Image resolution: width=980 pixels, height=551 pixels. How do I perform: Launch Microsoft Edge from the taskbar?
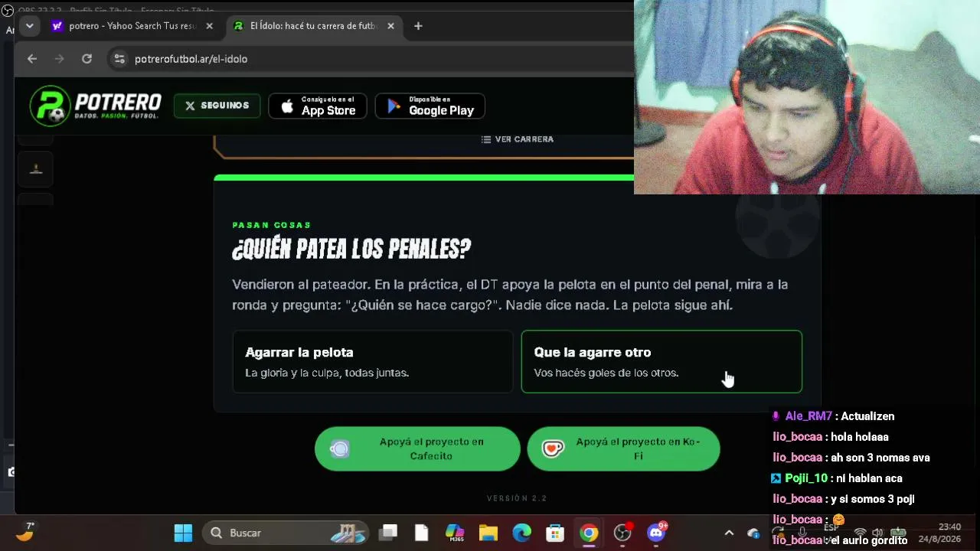[521, 533]
